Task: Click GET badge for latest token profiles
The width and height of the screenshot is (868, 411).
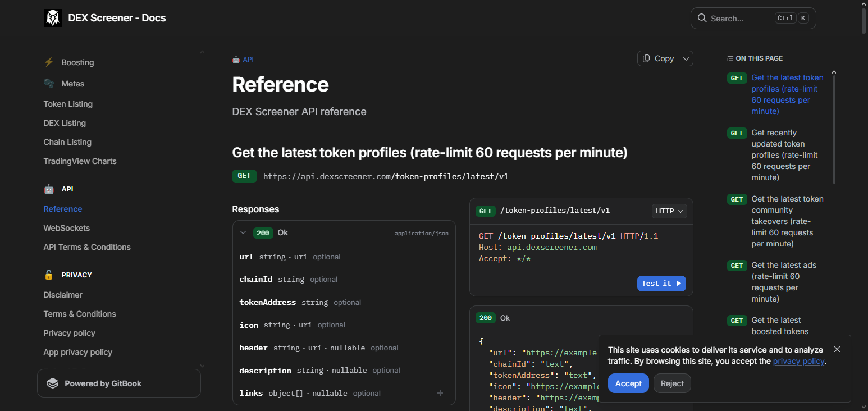Action: coord(737,78)
